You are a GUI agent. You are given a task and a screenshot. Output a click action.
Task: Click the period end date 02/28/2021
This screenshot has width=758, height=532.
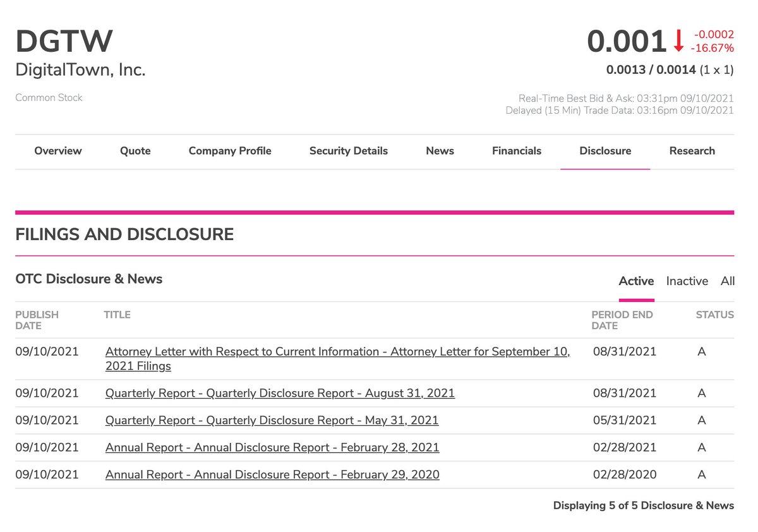coord(625,447)
